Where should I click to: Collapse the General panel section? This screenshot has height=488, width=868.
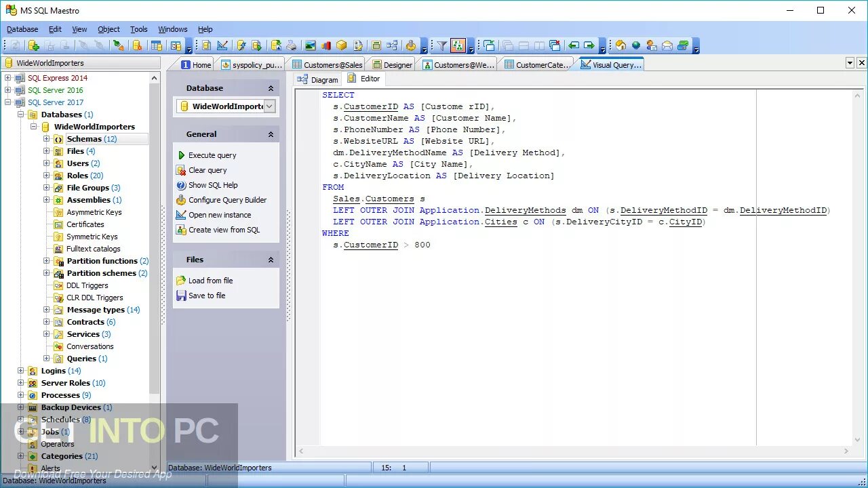(x=271, y=134)
